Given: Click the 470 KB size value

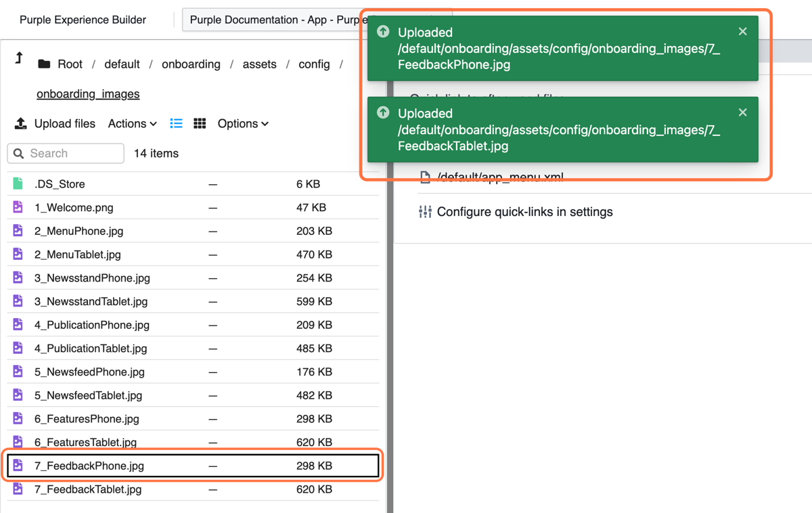Looking at the screenshot, I should pyautogui.click(x=314, y=254).
